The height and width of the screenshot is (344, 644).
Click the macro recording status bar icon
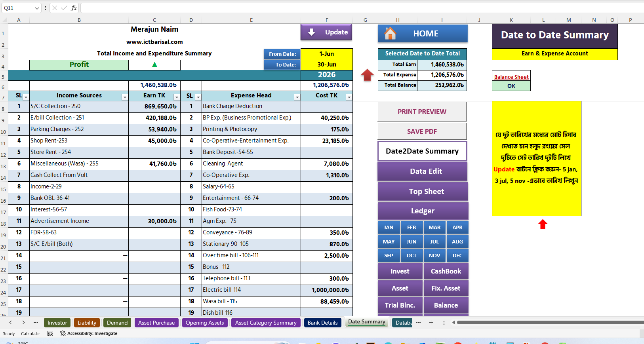tap(50, 334)
